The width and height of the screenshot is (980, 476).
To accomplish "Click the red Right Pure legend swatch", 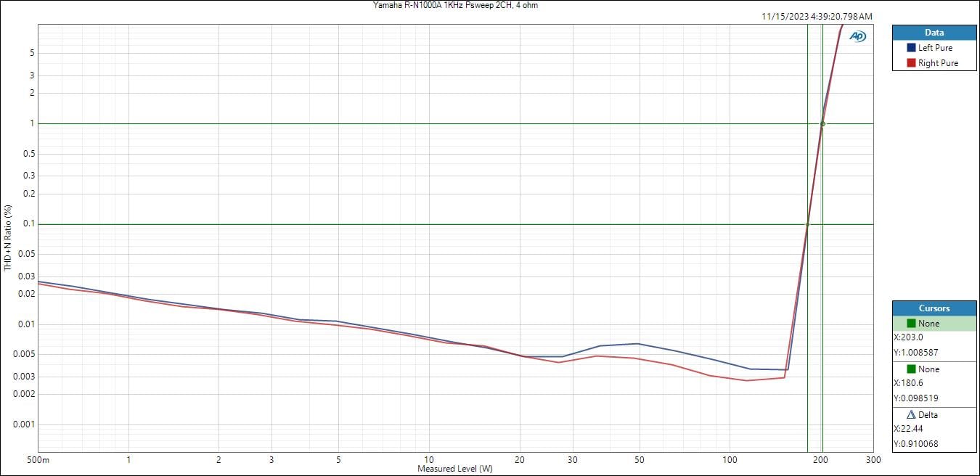I will (x=911, y=63).
